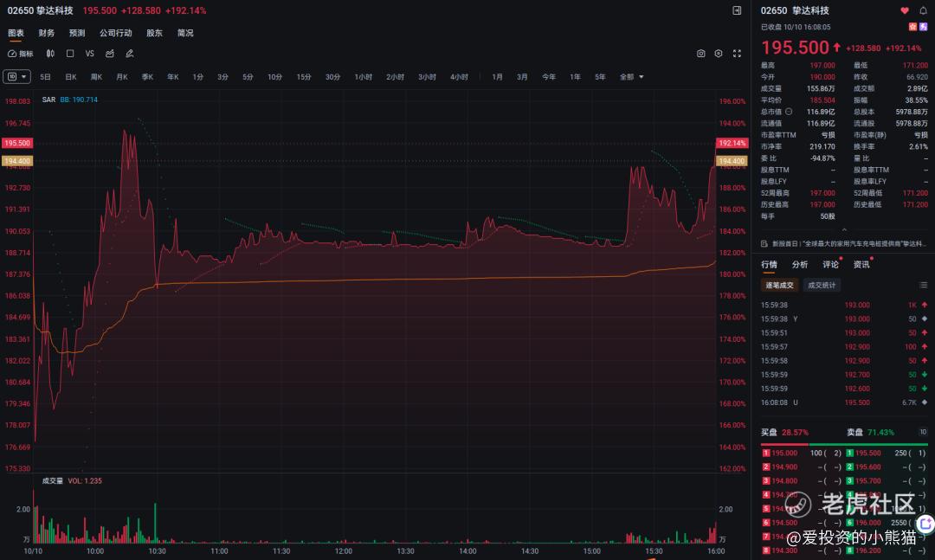This screenshot has height=560, width=935.
Task: Select the 日K chart period
Action: pos(71,77)
